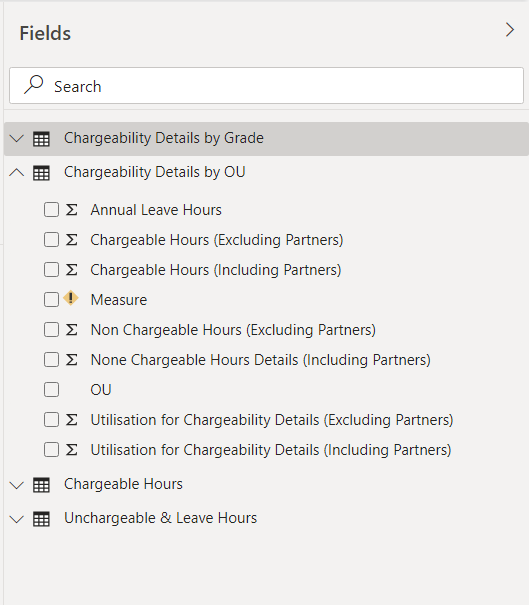
Task: Click the sigma icon next to Annual Leave Hours
Action: click(71, 210)
